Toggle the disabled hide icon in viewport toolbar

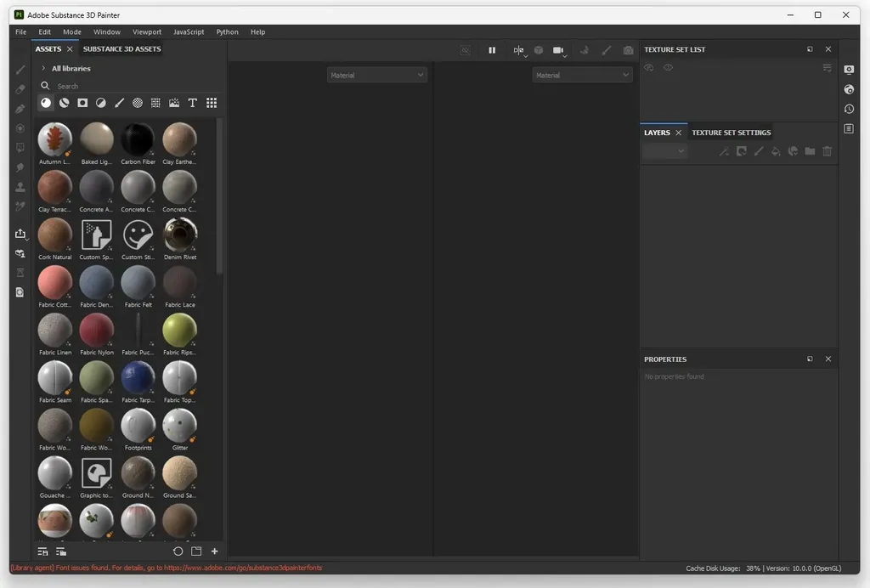[466, 50]
